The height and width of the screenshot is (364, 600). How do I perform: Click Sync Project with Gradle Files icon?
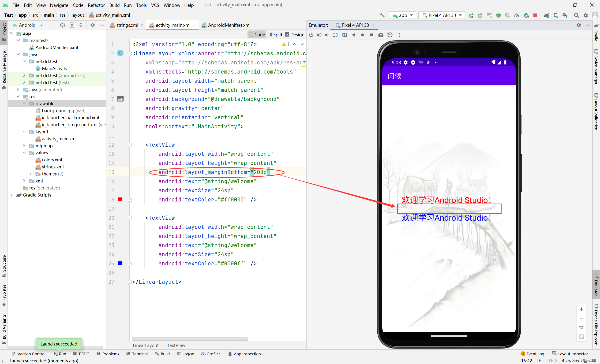[547, 15]
